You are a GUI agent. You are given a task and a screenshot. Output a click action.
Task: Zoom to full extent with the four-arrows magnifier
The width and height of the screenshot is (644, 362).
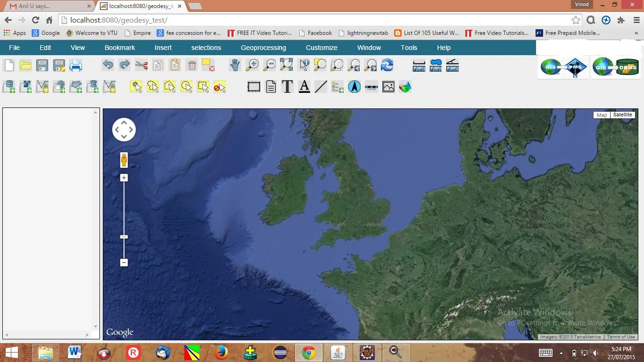coord(286,65)
